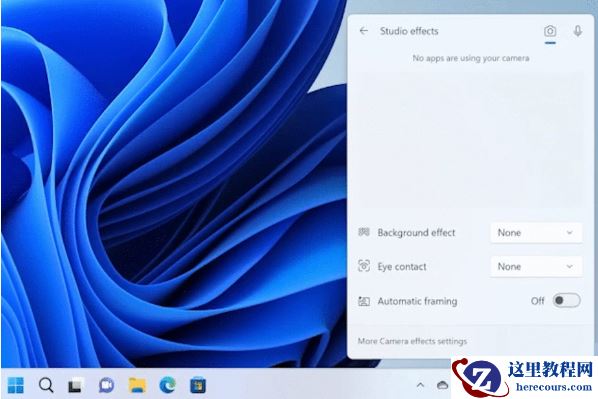Launch Microsoft Edge from taskbar
The height and width of the screenshot is (399, 598).
click(x=167, y=385)
